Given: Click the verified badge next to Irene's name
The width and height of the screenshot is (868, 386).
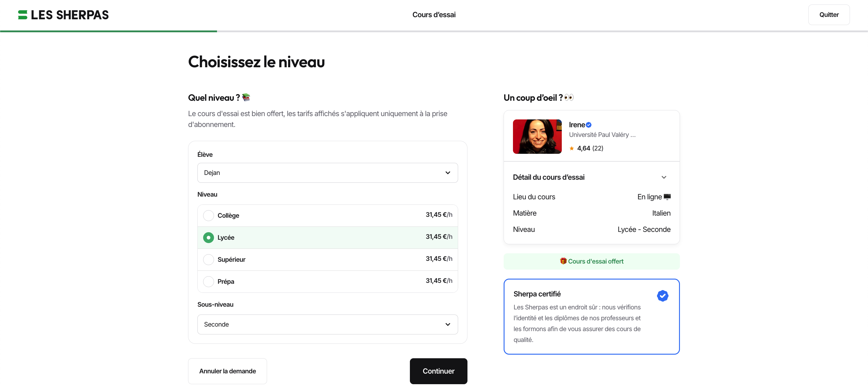Looking at the screenshot, I should click(589, 125).
